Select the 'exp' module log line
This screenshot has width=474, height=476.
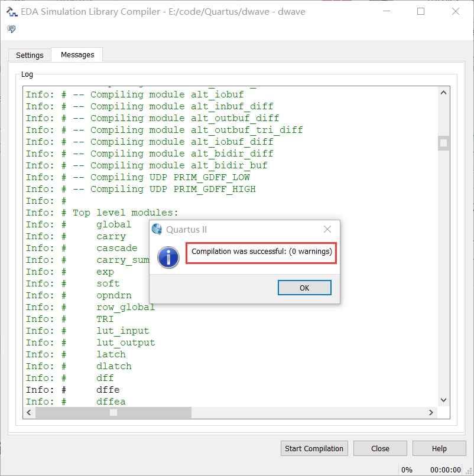(70, 272)
